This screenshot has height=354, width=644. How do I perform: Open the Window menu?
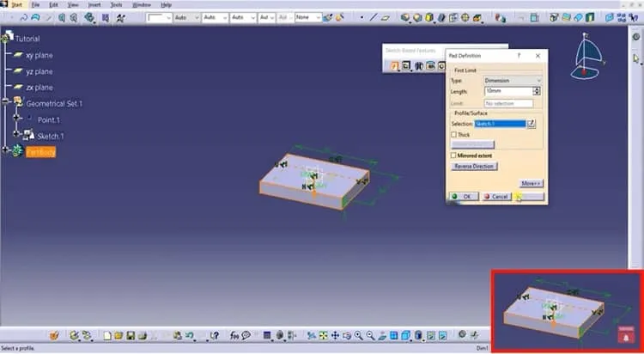(x=142, y=5)
